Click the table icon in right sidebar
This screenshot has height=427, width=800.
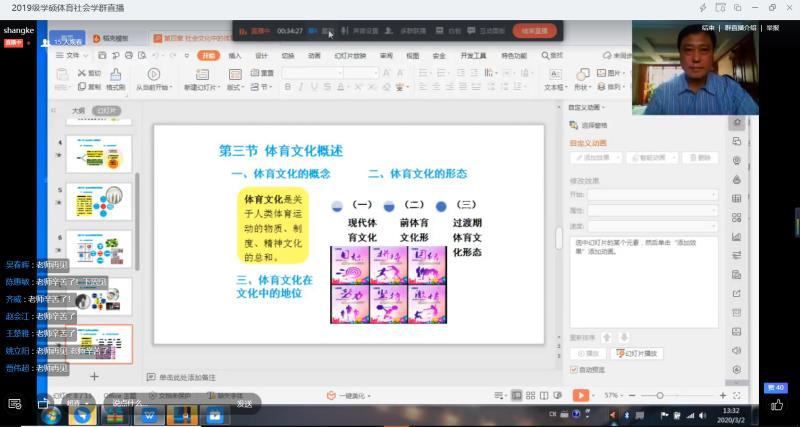[736, 199]
